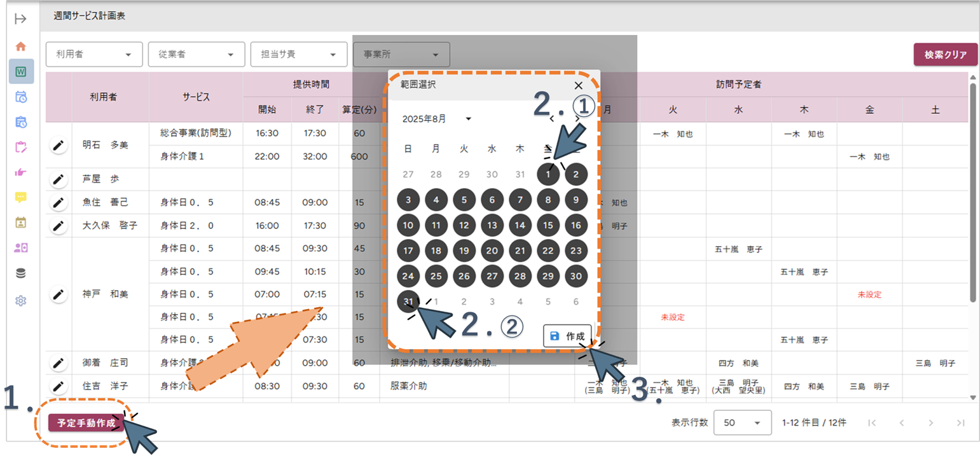Change the 表示行数 rows-per-page dropdown

tap(743, 423)
